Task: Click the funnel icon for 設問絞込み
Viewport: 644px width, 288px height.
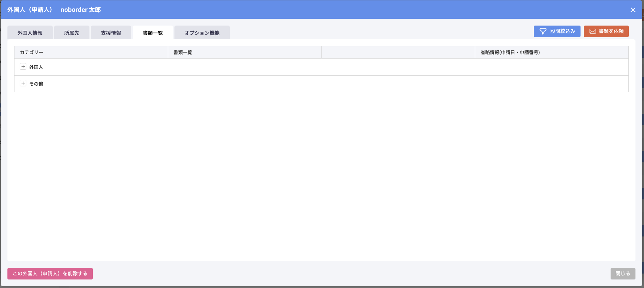Action: [543, 32]
